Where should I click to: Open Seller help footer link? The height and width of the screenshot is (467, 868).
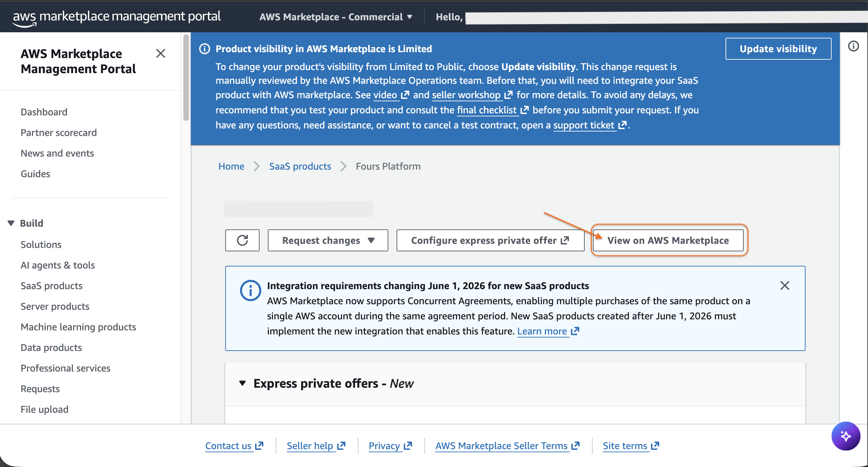pos(310,446)
